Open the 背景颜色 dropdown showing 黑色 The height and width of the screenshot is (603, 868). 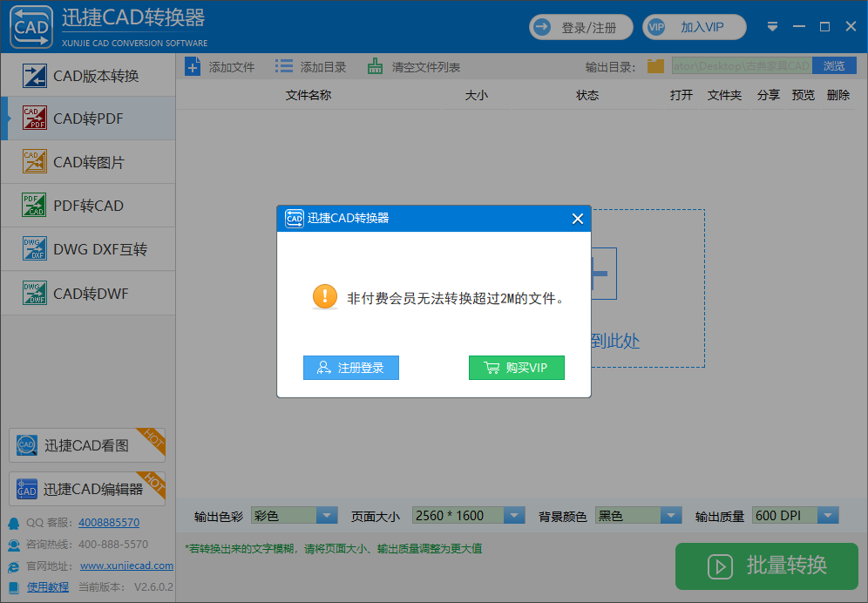(639, 516)
